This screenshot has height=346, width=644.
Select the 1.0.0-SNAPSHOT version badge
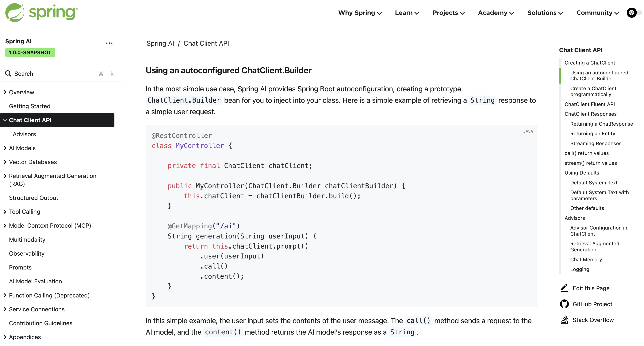30,53
